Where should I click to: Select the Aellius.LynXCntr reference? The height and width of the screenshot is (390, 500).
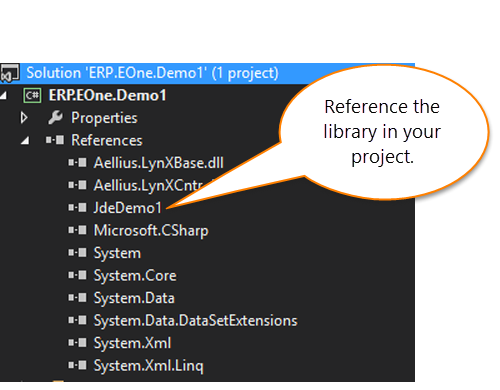[148, 186]
